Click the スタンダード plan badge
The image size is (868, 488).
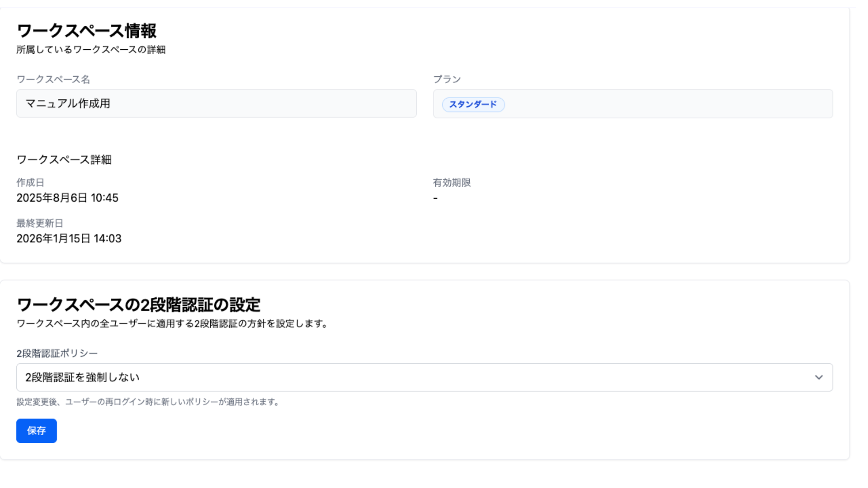click(473, 104)
